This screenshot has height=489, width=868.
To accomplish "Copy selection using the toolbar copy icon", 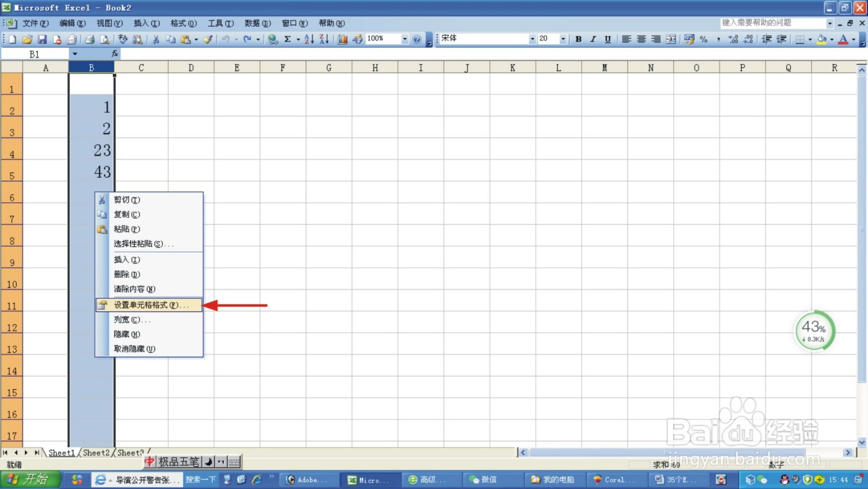I will pyautogui.click(x=170, y=39).
